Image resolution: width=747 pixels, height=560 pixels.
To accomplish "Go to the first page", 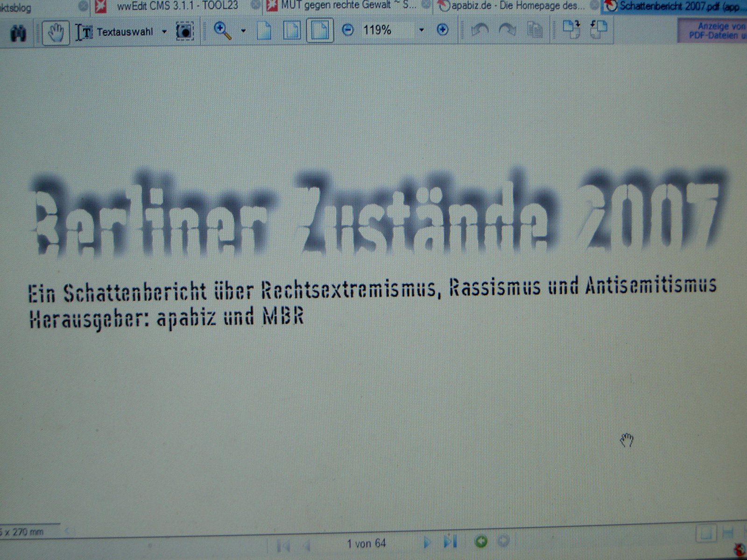I will [283, 545].
